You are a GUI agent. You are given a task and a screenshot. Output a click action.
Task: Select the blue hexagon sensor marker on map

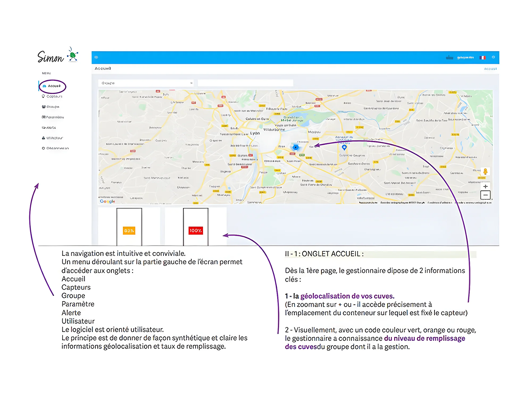(x=296, y=147)
